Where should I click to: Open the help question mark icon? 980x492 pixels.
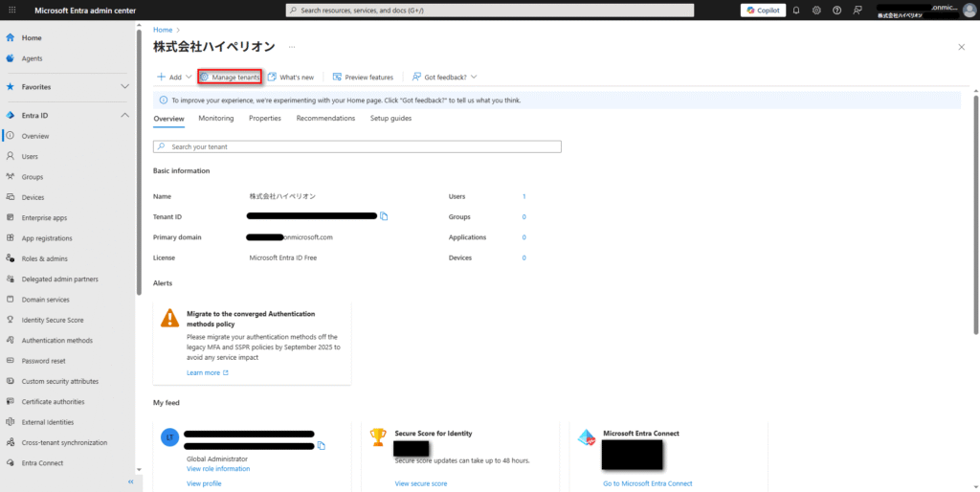(x=837, y=10)
